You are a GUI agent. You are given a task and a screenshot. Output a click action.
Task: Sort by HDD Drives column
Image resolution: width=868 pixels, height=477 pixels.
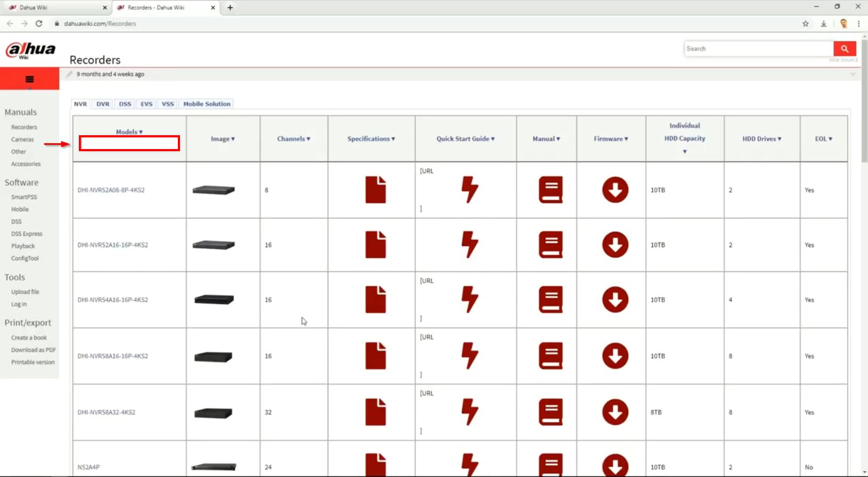tap(761, 139)
